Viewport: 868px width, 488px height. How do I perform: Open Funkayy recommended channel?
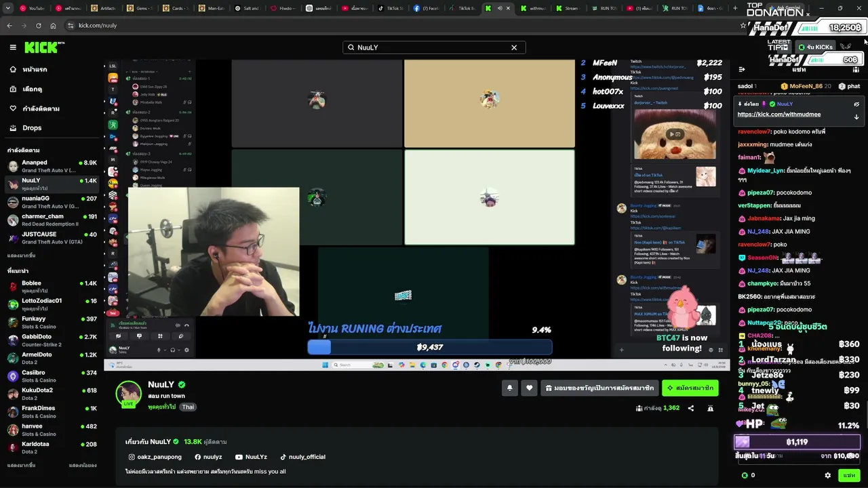(52, 322)
